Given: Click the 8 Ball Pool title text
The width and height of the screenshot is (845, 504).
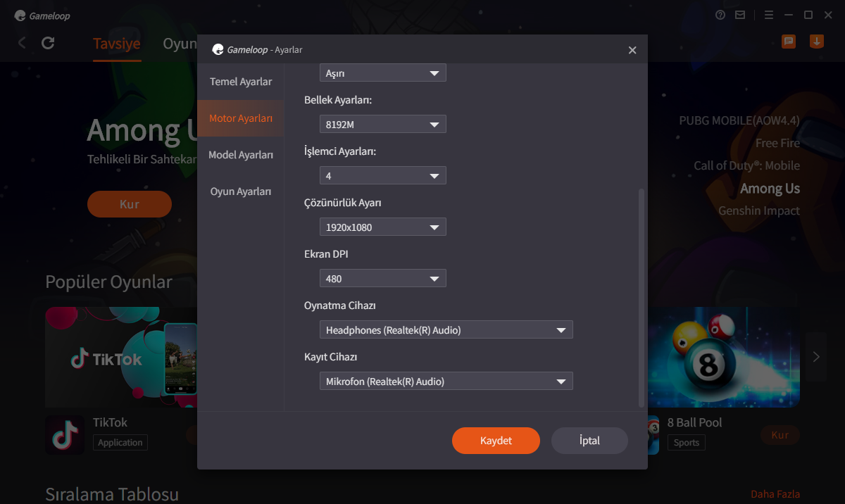Looking at the screenshot, I should point(695,422).
